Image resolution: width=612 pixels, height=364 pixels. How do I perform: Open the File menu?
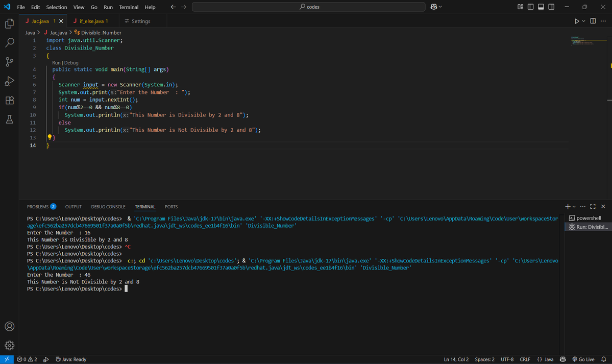point(21,7)
